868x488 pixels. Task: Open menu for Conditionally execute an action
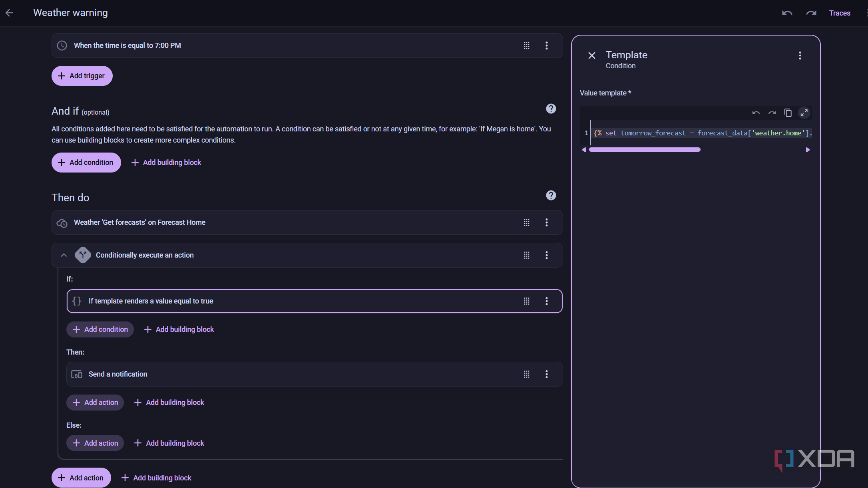tap(547, 255)
